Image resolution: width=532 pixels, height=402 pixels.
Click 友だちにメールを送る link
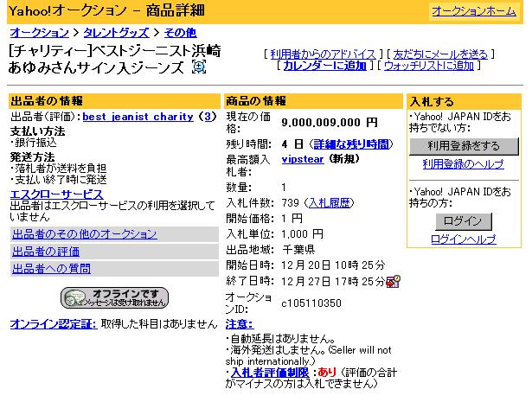click(x=440, y=54)
